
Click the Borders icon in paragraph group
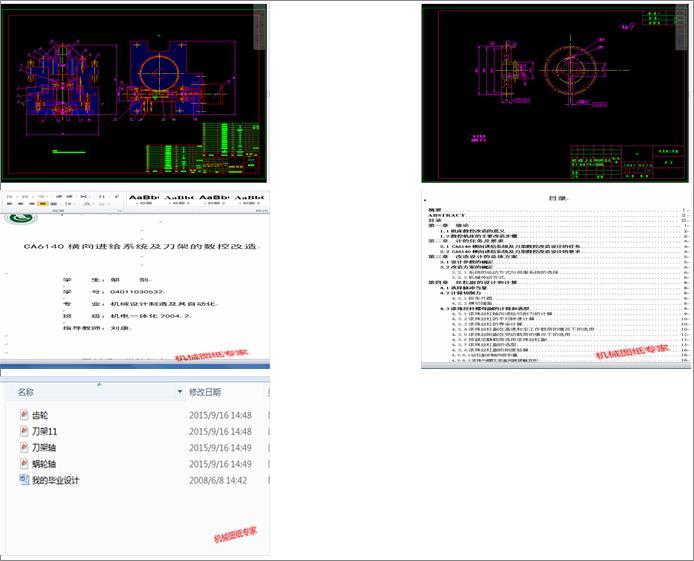tap(102, 204)
